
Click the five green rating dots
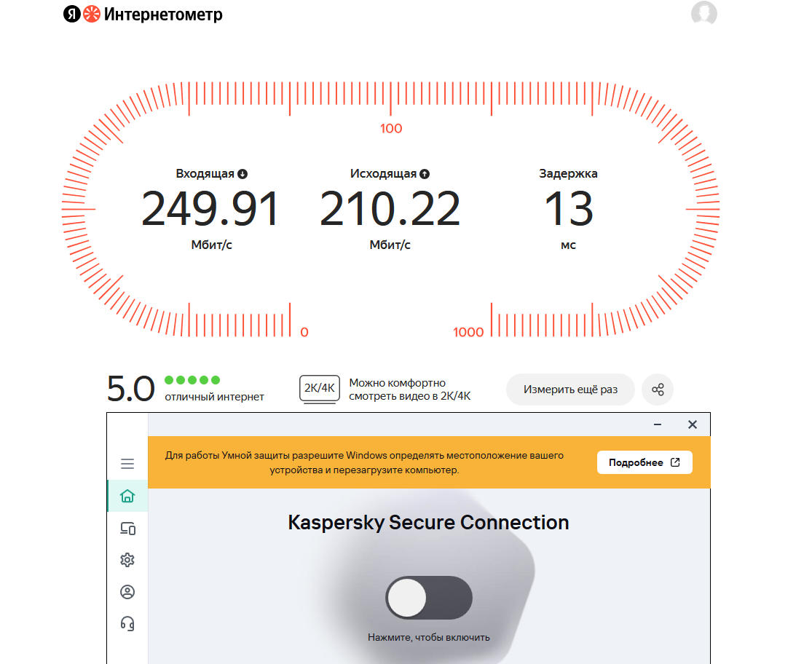pyautogui.click(x=192, y=380)
